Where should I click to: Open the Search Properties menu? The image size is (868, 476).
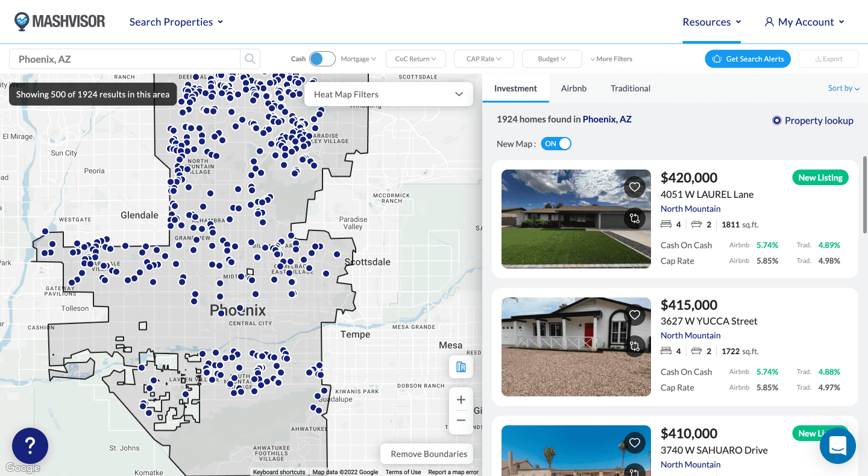(175, 22)
